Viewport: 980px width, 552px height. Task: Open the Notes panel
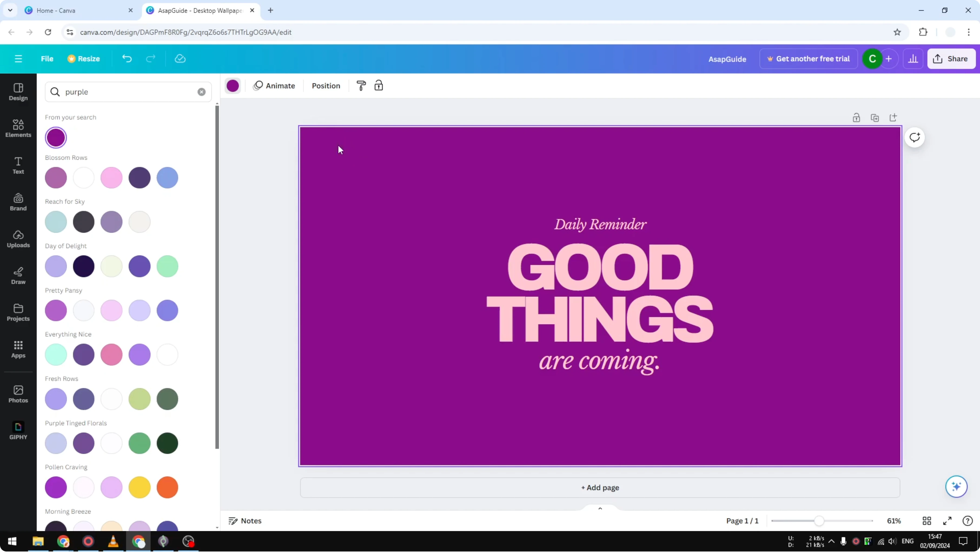[x=245, y=521]
